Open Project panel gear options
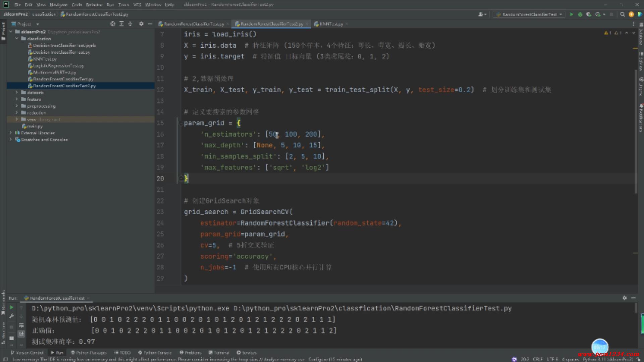Screen dimensions: 644x362 click(x=141, y=24)
